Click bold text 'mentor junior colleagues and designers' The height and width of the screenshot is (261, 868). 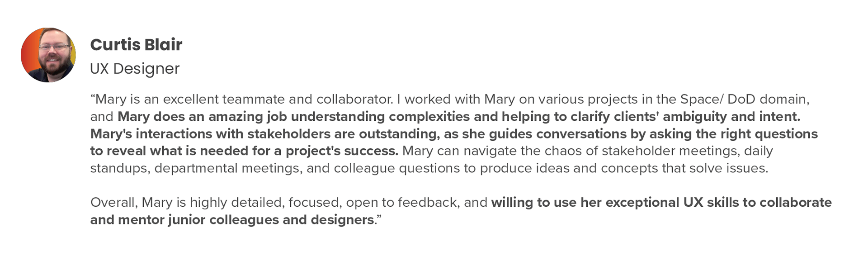(x=246, y=220)
